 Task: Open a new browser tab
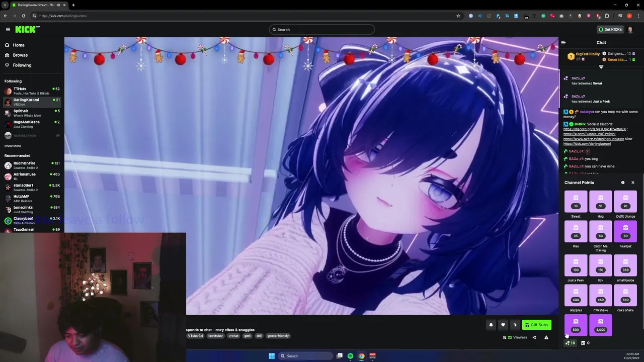73,5
